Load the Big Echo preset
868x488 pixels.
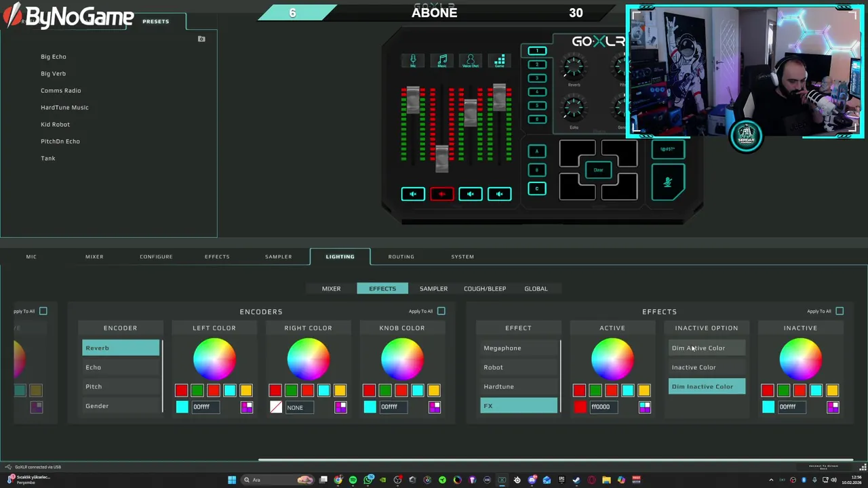pyautogui.click(x=54, y=57)
